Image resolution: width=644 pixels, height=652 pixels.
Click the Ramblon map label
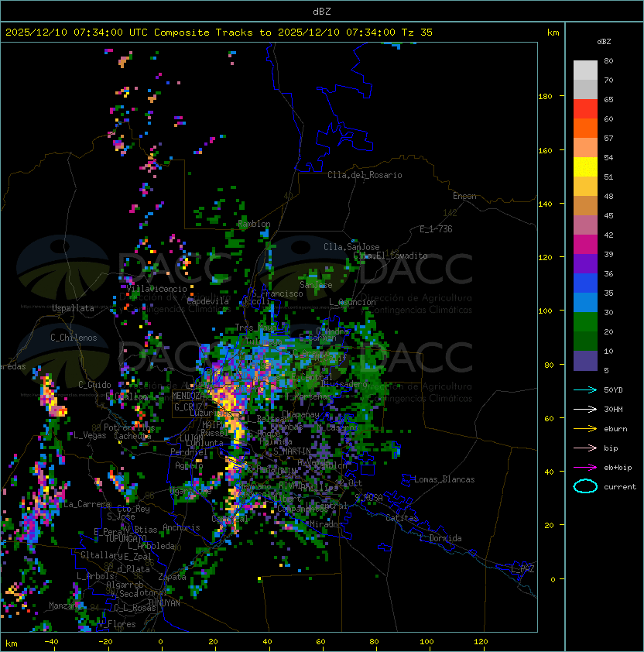pos(254,224)
